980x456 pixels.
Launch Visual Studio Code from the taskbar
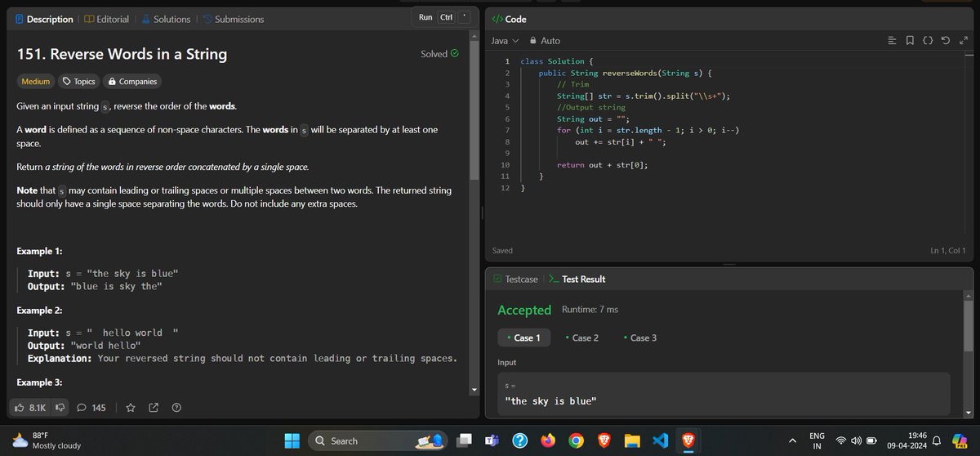pos(660,440)
